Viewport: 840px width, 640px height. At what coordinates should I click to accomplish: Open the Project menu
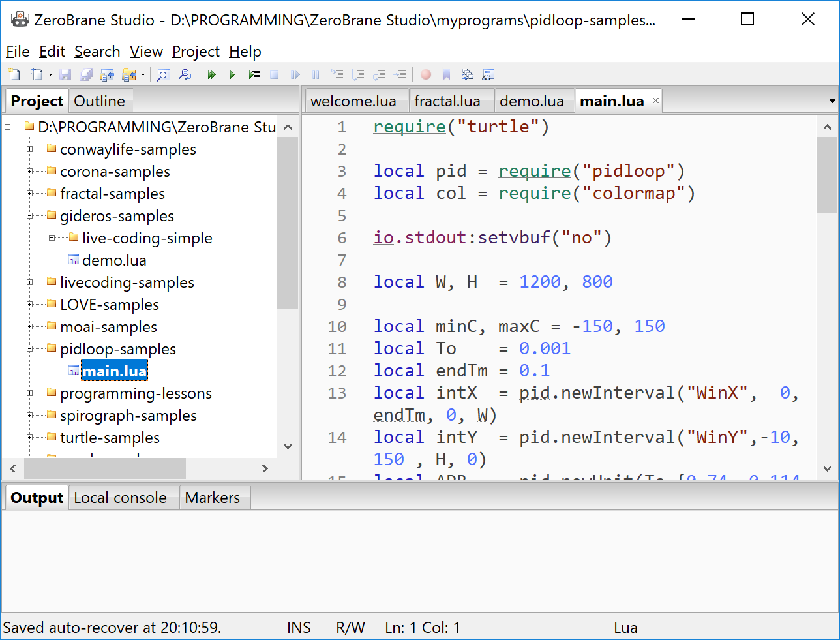click(x=196, y=52)
